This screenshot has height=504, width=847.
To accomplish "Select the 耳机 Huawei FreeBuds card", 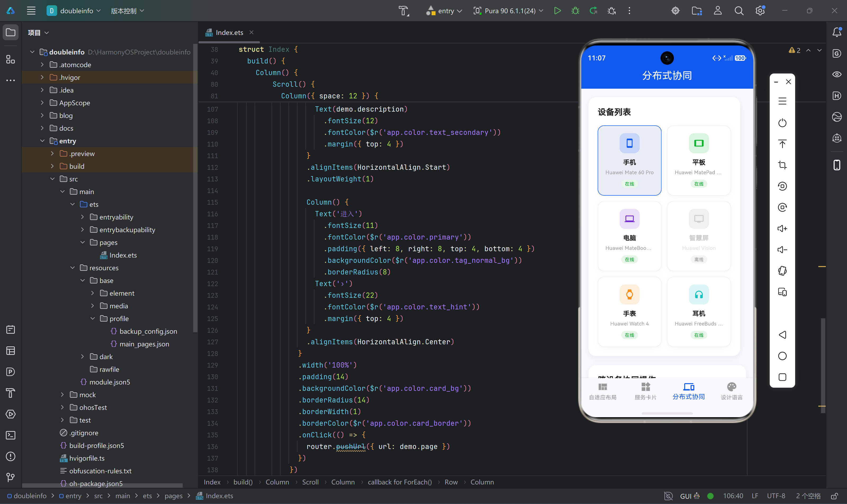I will [699, 312].
